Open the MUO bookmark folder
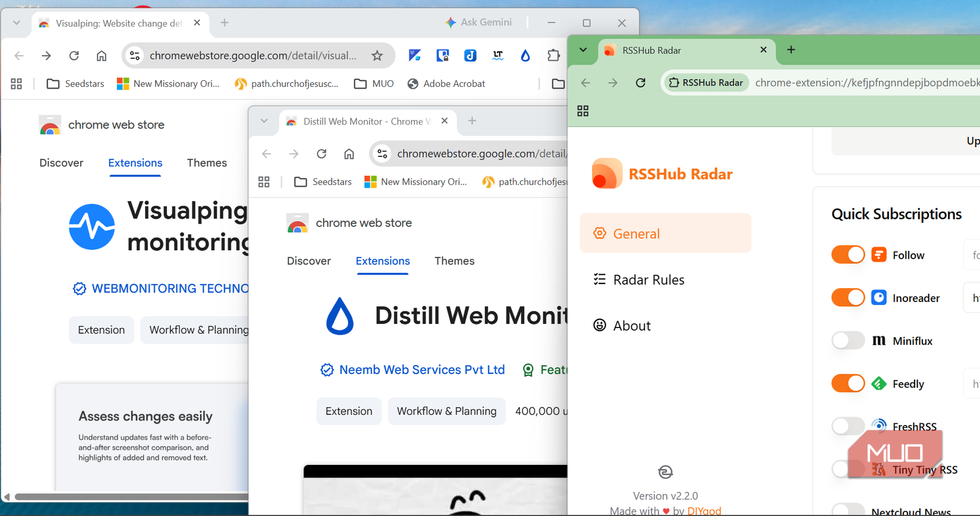 [374, 84]
